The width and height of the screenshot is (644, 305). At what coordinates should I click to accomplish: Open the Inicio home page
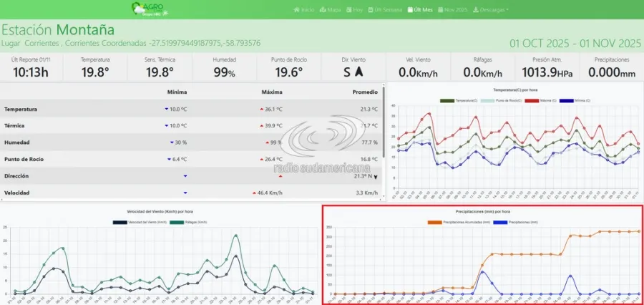pos(304,10)
